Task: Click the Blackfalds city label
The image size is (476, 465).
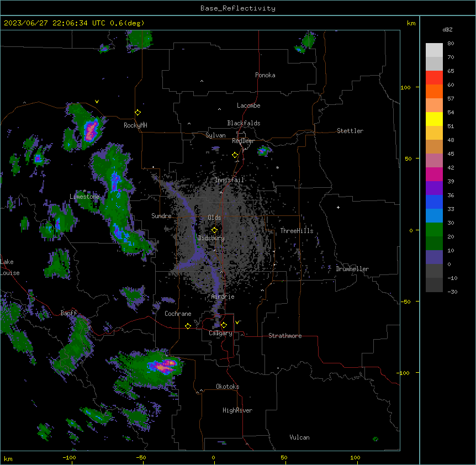Action: [x=244, y=123]
